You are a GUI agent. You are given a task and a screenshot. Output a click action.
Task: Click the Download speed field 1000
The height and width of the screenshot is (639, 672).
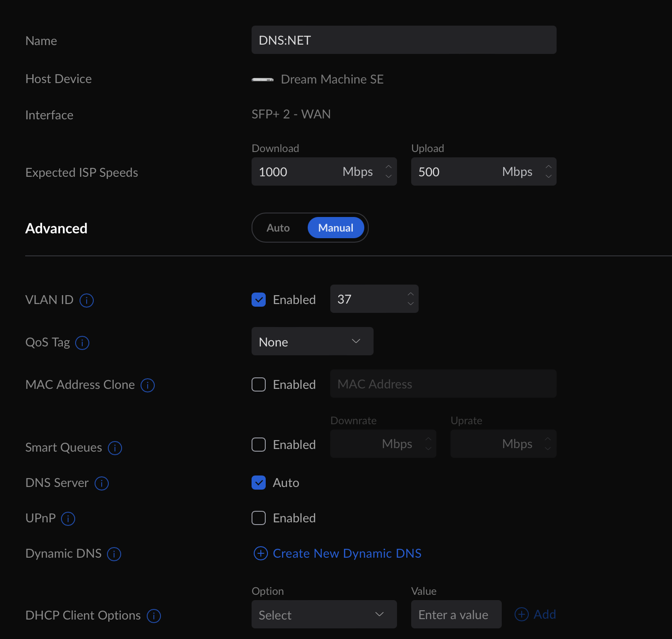click(324, 171)
